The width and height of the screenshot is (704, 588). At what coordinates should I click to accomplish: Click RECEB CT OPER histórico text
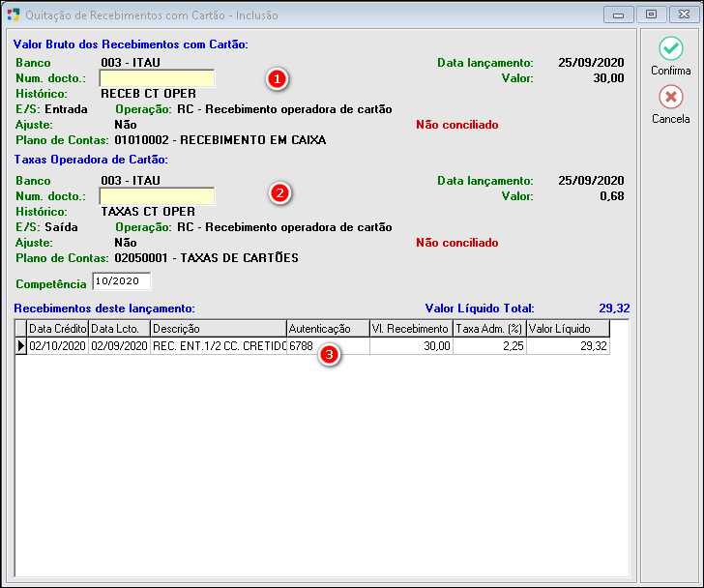click(x=148, y=94)
